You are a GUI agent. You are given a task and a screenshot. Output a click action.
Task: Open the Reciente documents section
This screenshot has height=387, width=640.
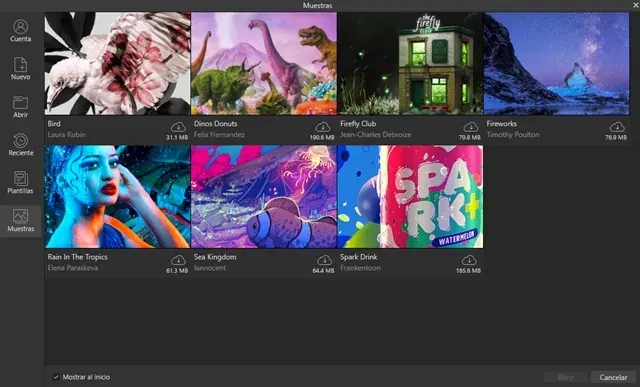click(x=20, y=145)
